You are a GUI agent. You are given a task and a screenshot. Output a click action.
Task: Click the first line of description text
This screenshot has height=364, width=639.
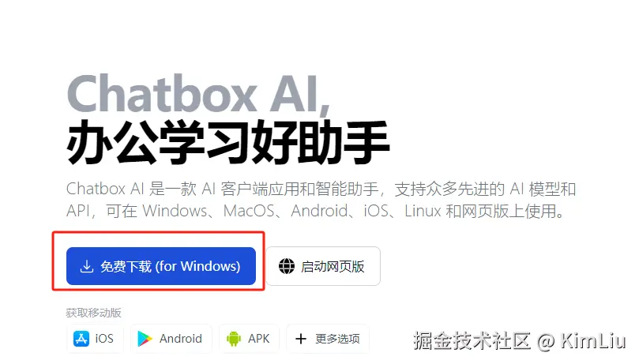(321, 189)
